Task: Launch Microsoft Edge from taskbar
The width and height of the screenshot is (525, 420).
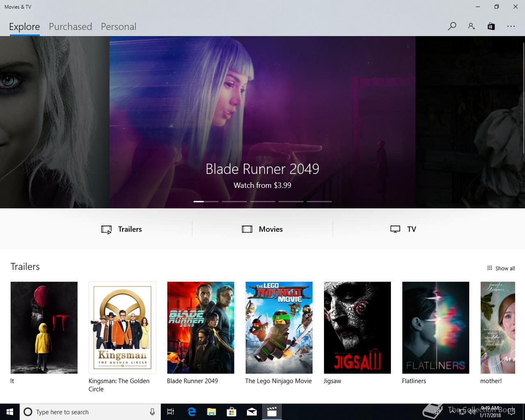Action: [x=192, y=412]
